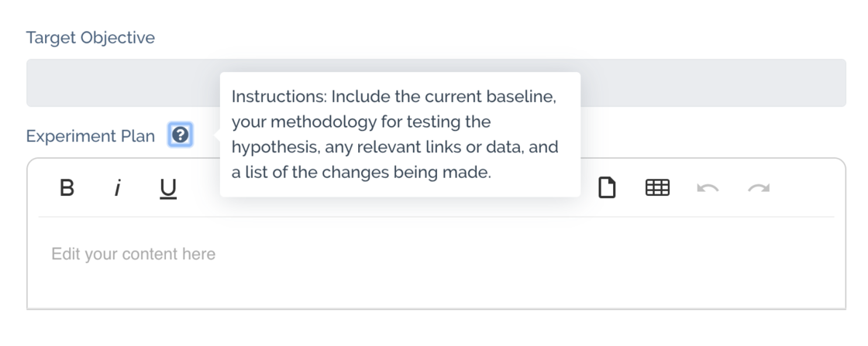This screenshot has width=868, height=346.
Task: Click the tooltip's last line about changes
Action: [361, 172]
